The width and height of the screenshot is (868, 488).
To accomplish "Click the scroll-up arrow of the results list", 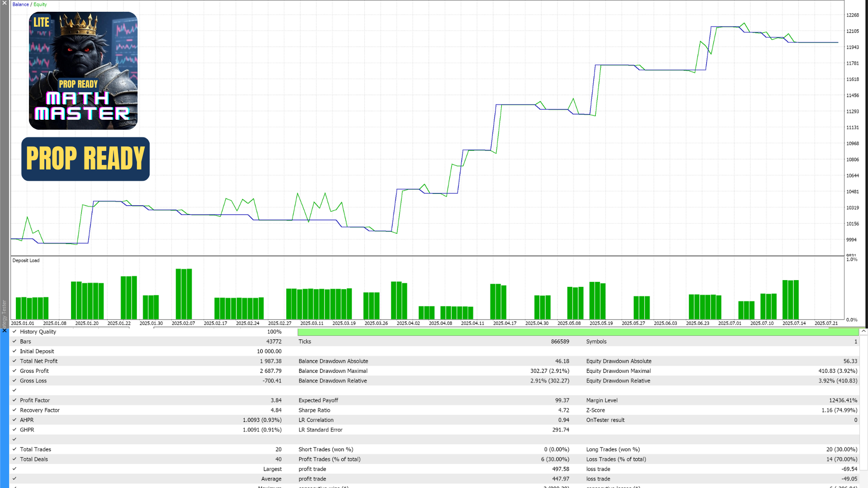I will (863, 332).
